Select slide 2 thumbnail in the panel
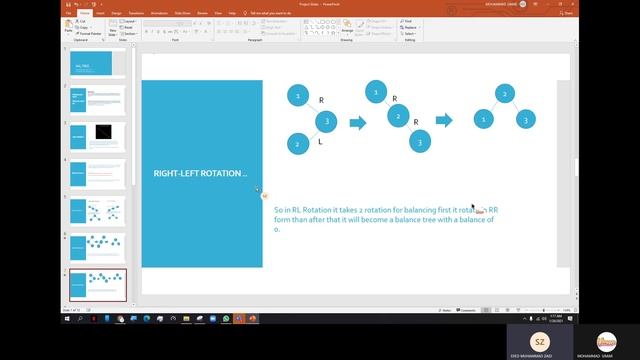The image size is (640, 360). [x=98, y=100]
